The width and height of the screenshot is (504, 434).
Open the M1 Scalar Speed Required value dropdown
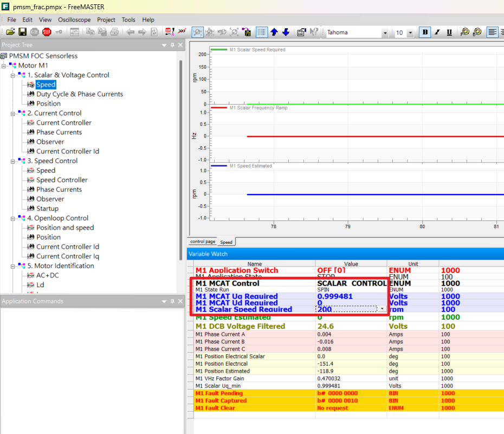[x=382, y=309]
